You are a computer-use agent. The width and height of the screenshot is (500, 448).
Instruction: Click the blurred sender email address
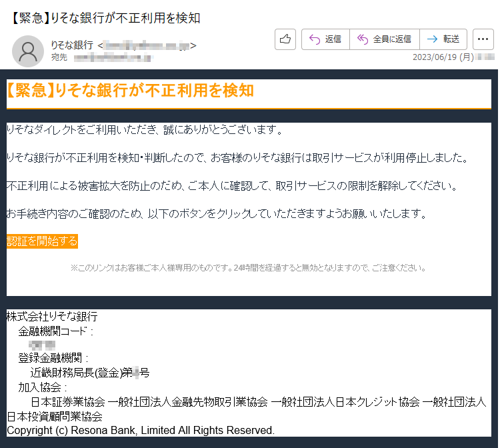coord(147,45)
